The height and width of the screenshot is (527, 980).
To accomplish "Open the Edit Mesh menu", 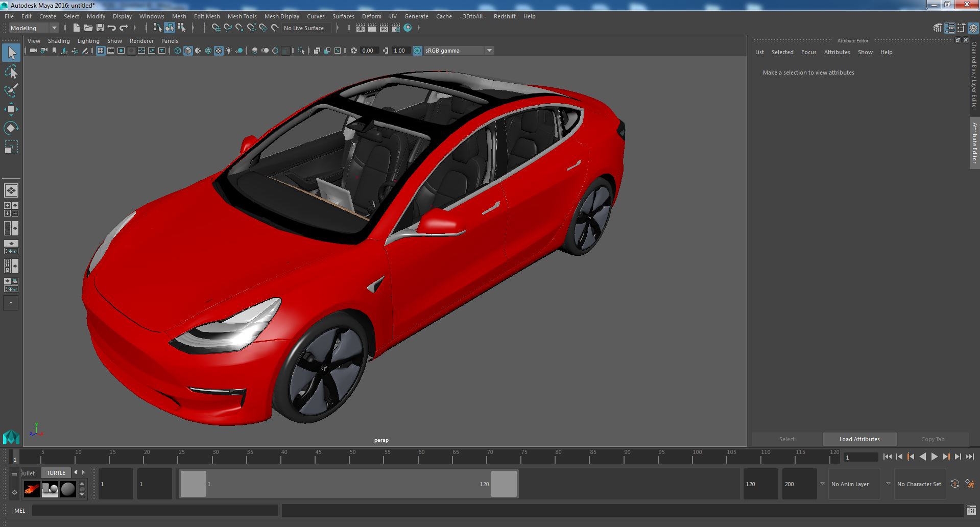I will pyautogui.click(x=207, y=16).
